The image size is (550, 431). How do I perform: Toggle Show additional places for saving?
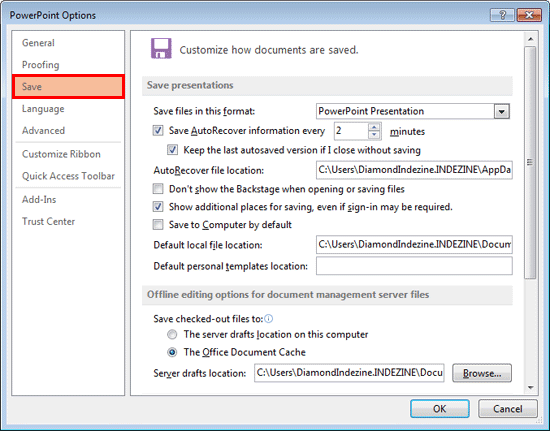(x=158, y=207)
